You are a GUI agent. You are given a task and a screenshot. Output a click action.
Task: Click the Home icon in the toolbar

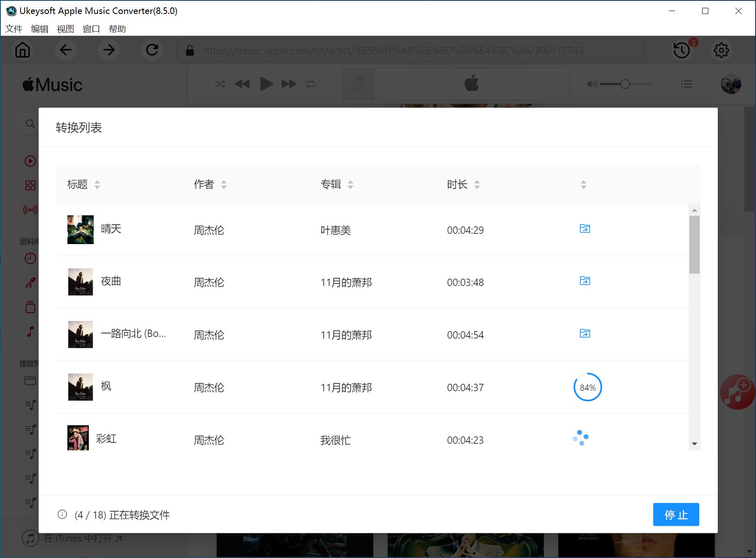pos(23,50)
